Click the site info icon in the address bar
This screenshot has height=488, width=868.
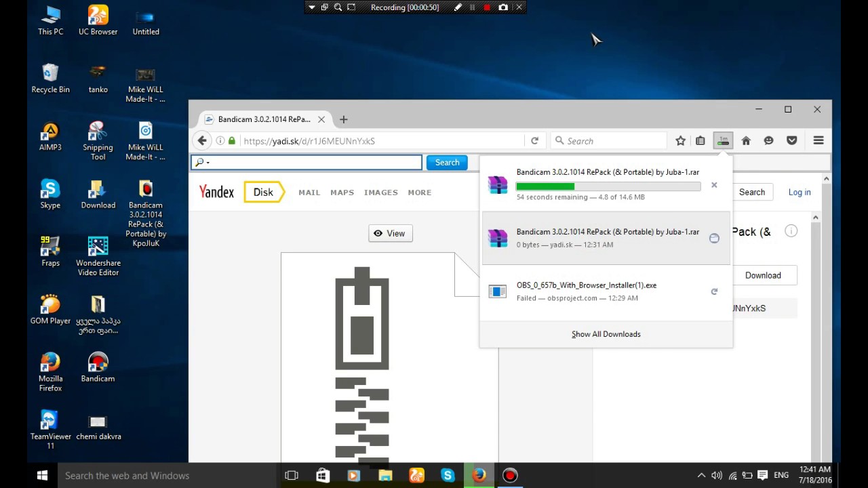click(x=220, y=140)
